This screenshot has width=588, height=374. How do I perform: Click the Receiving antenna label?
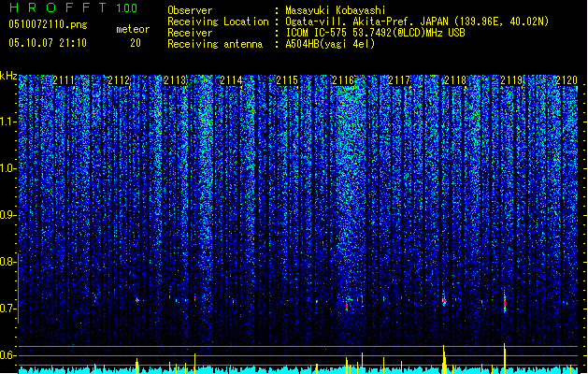click(215, 44)
